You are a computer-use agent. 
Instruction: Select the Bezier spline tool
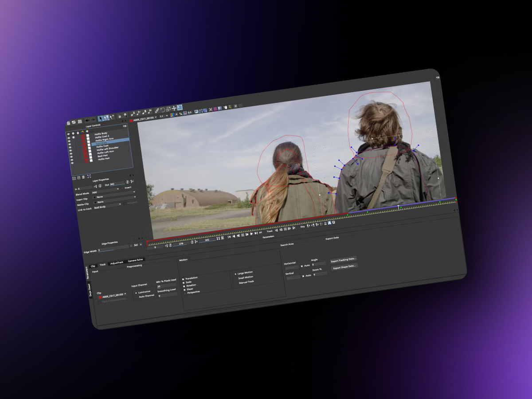click(144, 112)
